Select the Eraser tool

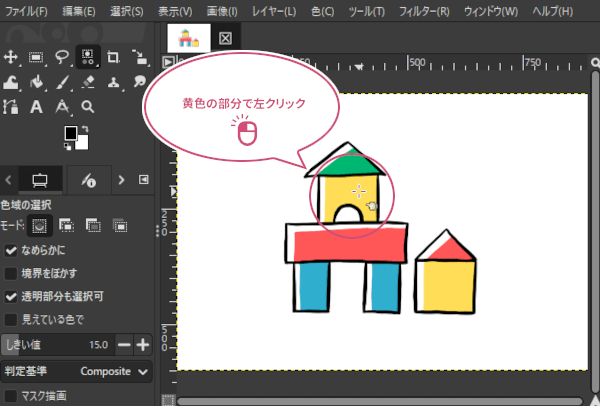[88, 82]
